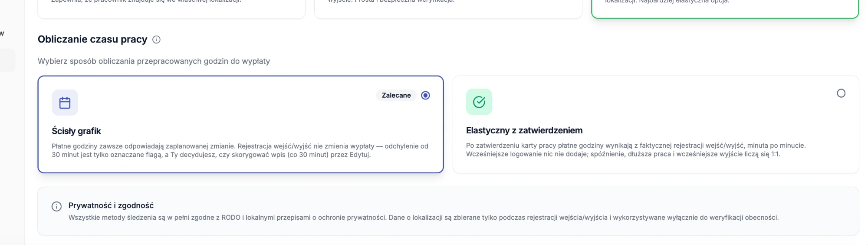Select the Elastyczny z zatwierdzeniem radio button
868x245 pixels.
click(841, 93)
